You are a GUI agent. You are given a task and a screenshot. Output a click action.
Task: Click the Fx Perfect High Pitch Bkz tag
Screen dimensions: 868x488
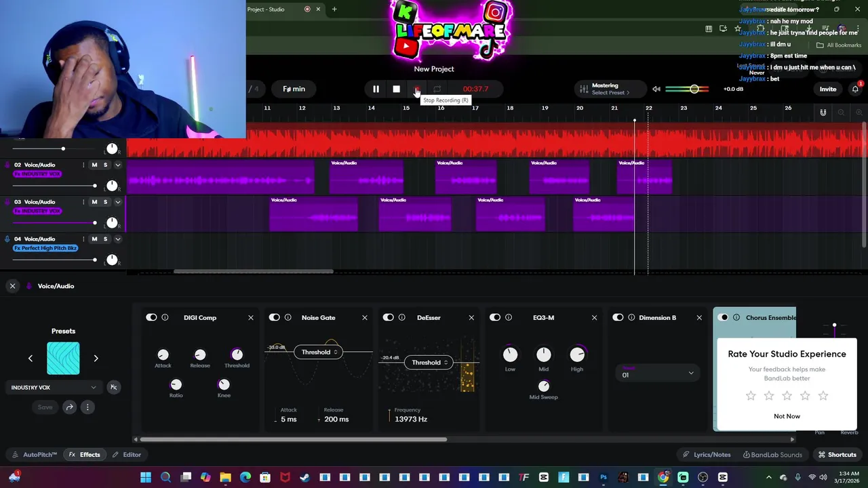coord(45,248)
